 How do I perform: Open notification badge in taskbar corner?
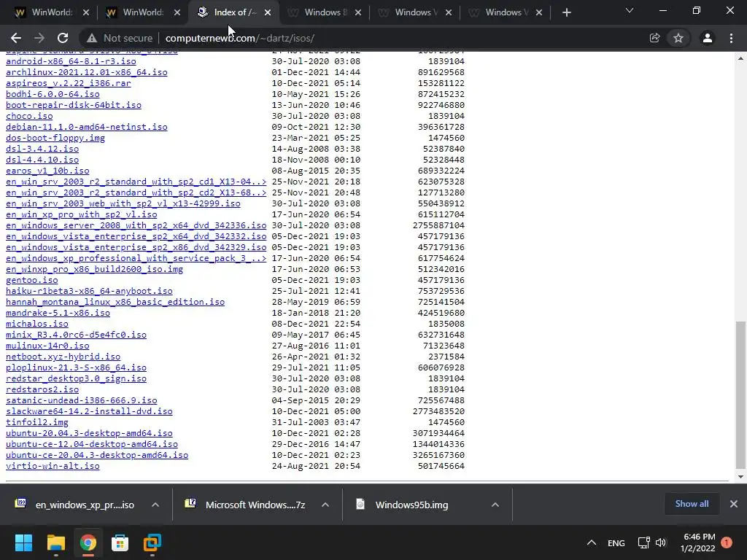[727, 542]
